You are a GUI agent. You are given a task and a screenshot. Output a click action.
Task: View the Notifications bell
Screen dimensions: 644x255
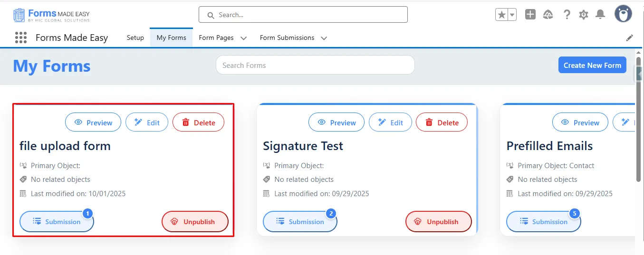[x=601, y=15]
